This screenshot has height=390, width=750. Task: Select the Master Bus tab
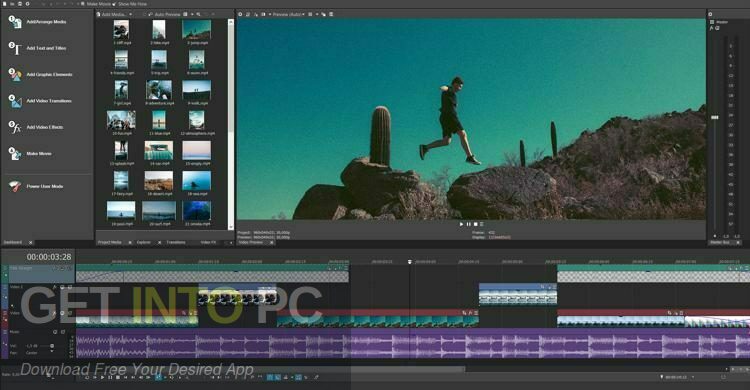pos(719,243)
